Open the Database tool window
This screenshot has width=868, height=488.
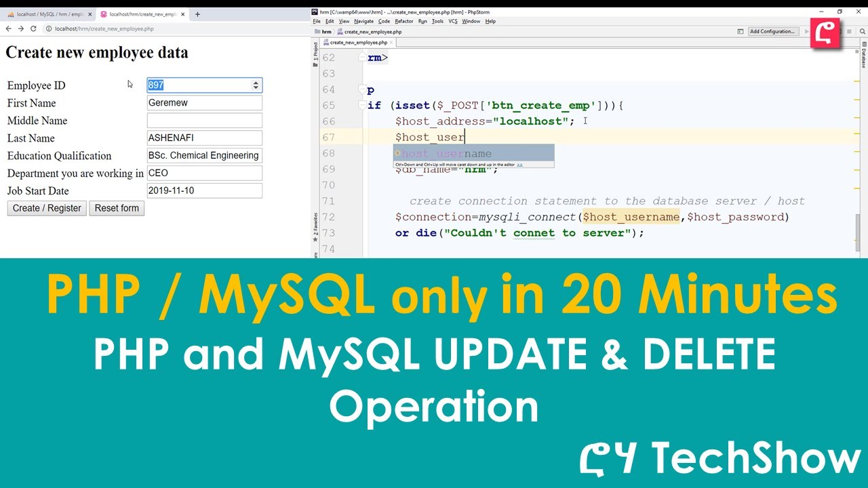click(x=864, y=54)
